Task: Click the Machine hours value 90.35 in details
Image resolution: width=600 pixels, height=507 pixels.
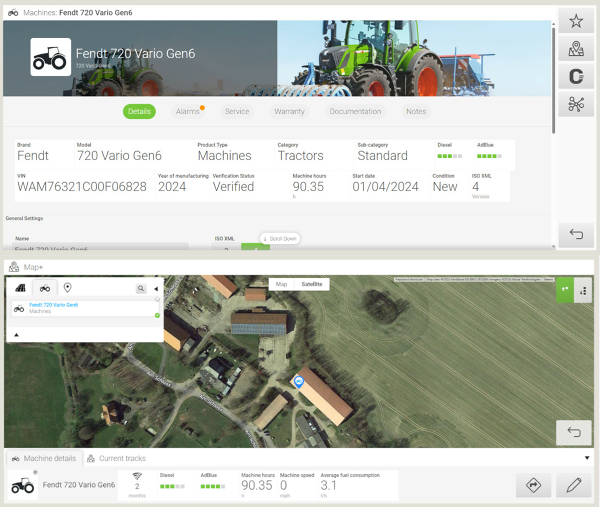Action: 308,187
